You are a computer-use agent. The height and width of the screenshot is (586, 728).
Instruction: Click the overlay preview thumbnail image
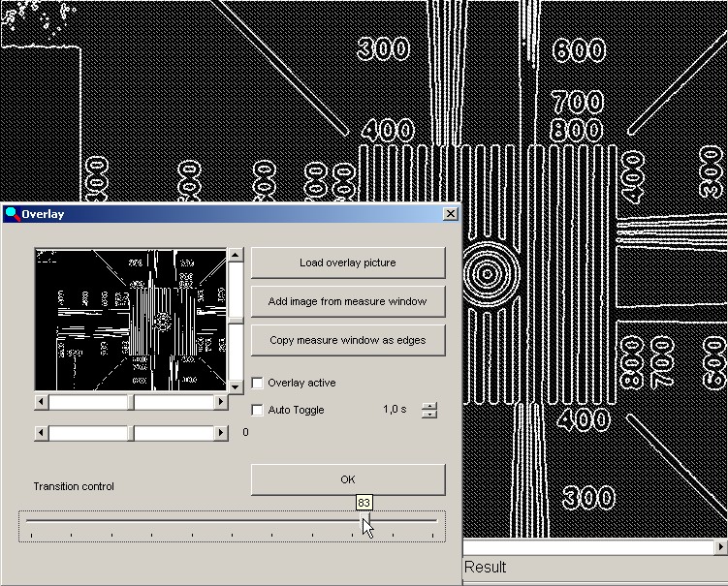pyautogui.click(x=130, y=320)
